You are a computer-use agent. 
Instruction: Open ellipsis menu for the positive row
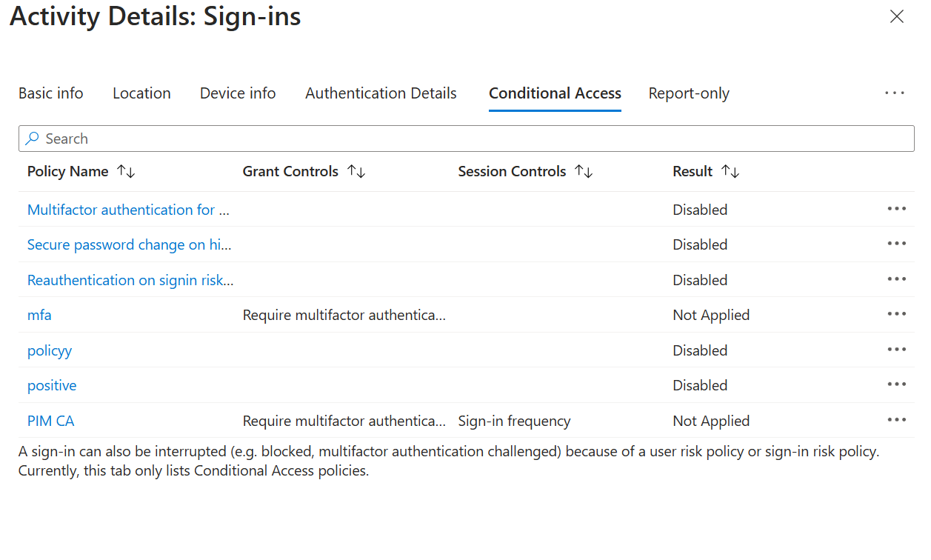[896, 384]
